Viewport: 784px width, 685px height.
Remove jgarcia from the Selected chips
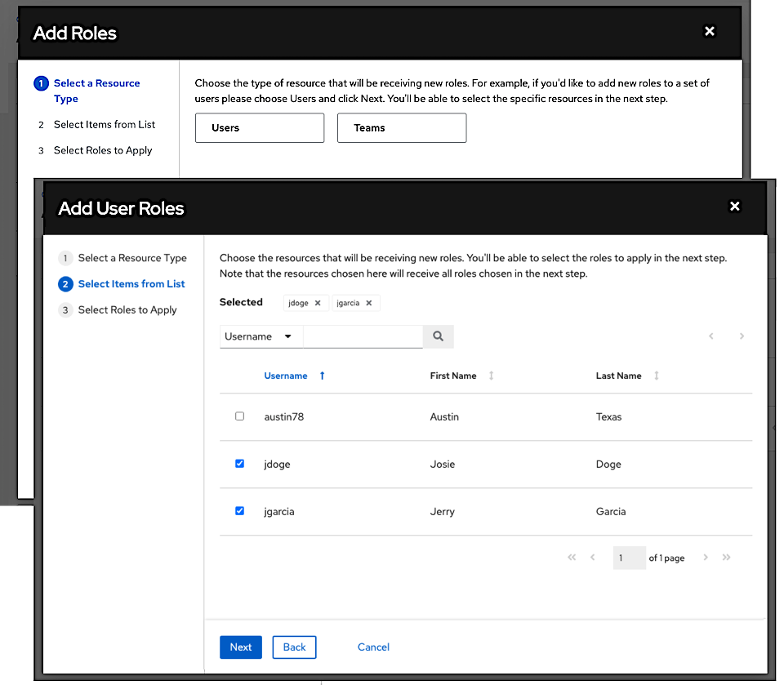(x=367, y=302)
